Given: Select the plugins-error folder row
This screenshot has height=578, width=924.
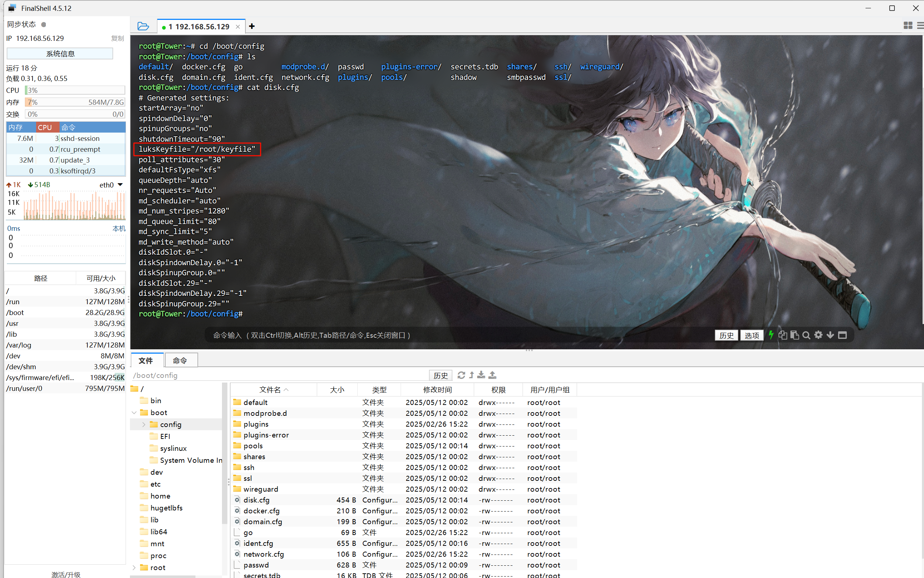Looking at the screenshot, I should click(404, 435).
